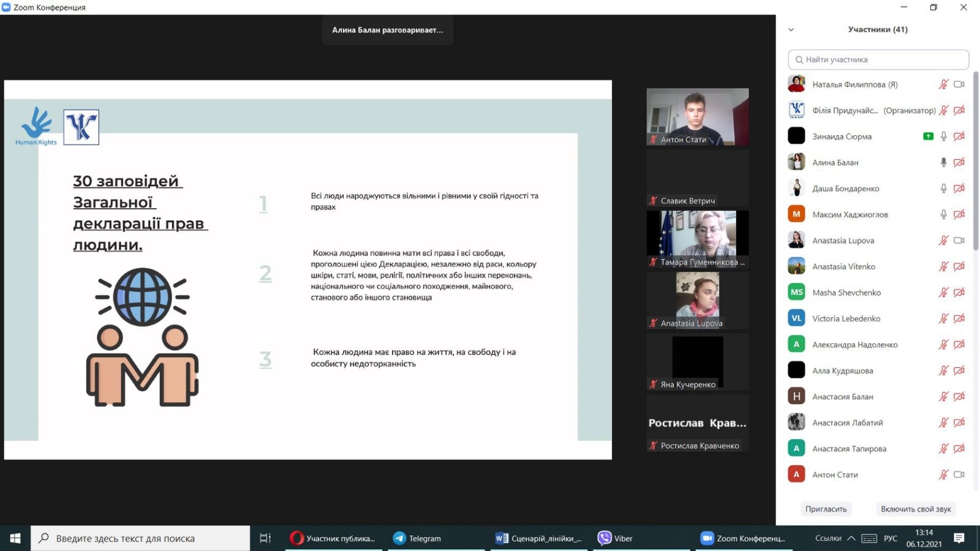
Task: Click Александра Надоленко's muted mic icon
Action: [944, 345]
